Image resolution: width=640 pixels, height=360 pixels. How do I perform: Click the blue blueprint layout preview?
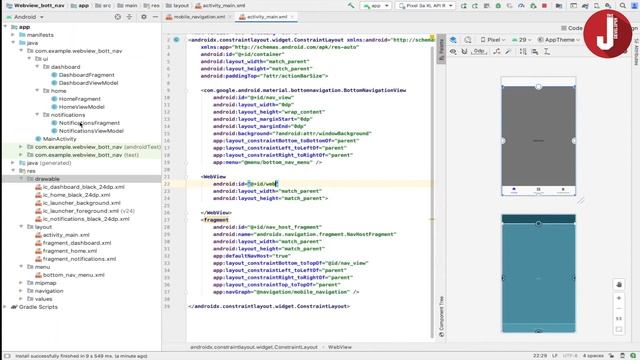[538, 273]
